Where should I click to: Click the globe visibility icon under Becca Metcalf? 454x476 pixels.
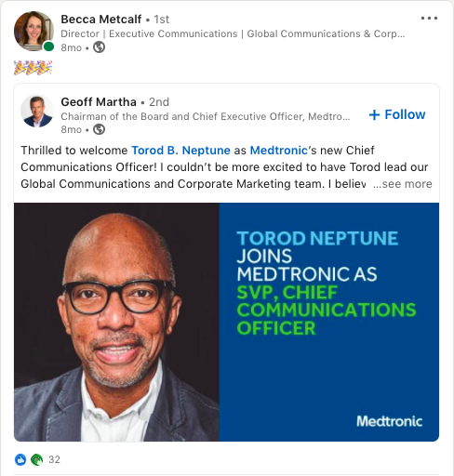click(x=100, y=47)
